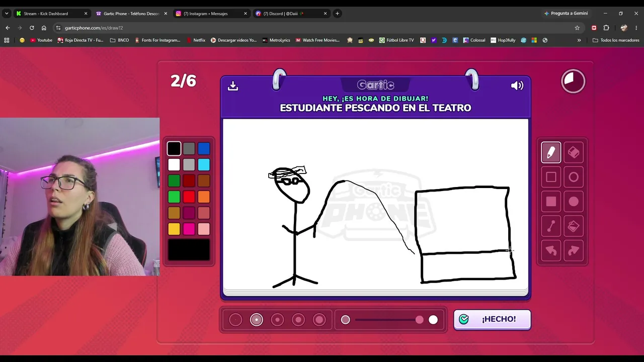Undo the last stroke

(551, 251)
